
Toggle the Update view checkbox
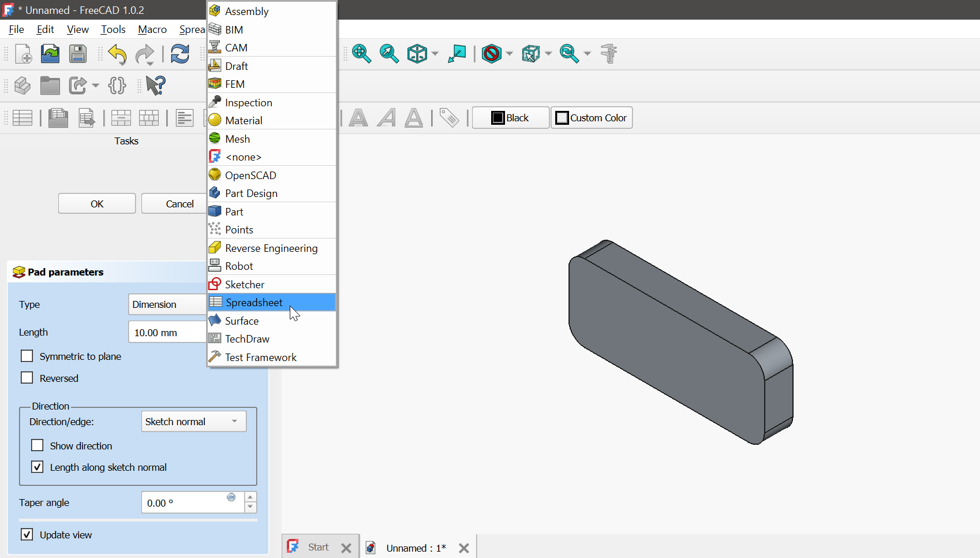(x=27, y=535)
